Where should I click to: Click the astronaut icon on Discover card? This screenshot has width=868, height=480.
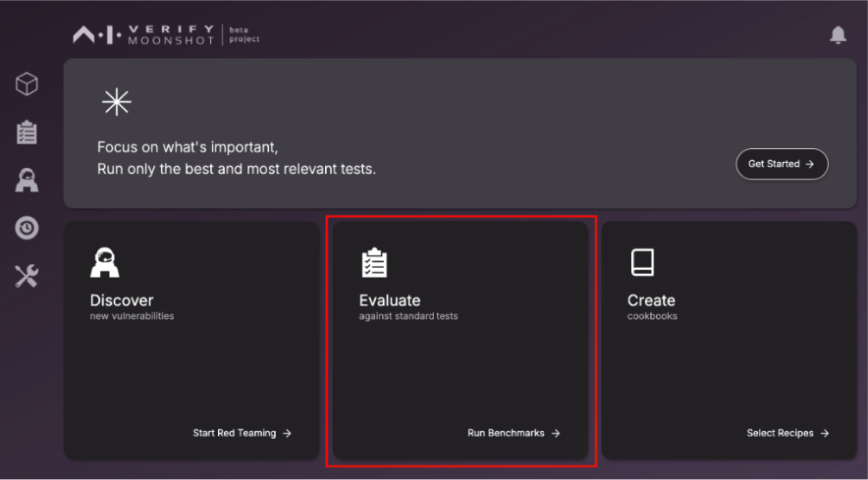(x=105, y=262)
